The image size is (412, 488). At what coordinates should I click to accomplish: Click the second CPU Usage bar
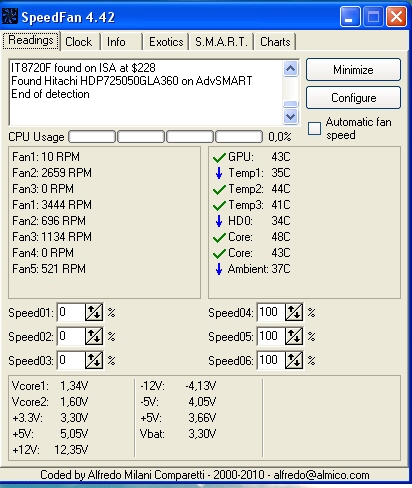coord(141,137)
